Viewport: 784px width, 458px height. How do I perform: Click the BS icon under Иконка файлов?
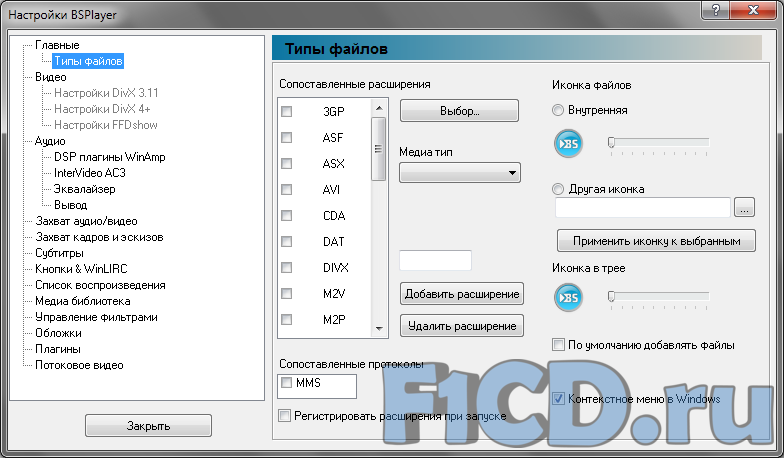tap(568, 144)
